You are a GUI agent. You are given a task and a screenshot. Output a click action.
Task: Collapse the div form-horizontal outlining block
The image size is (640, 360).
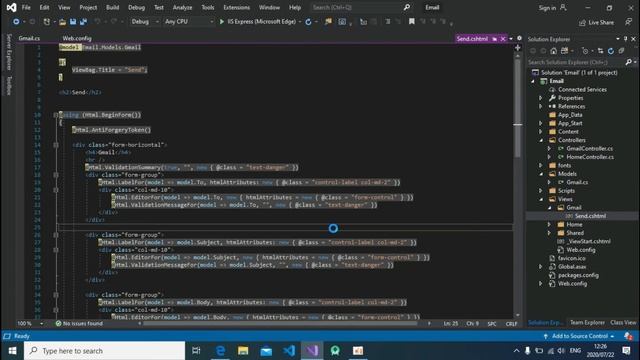coord(56,145)
